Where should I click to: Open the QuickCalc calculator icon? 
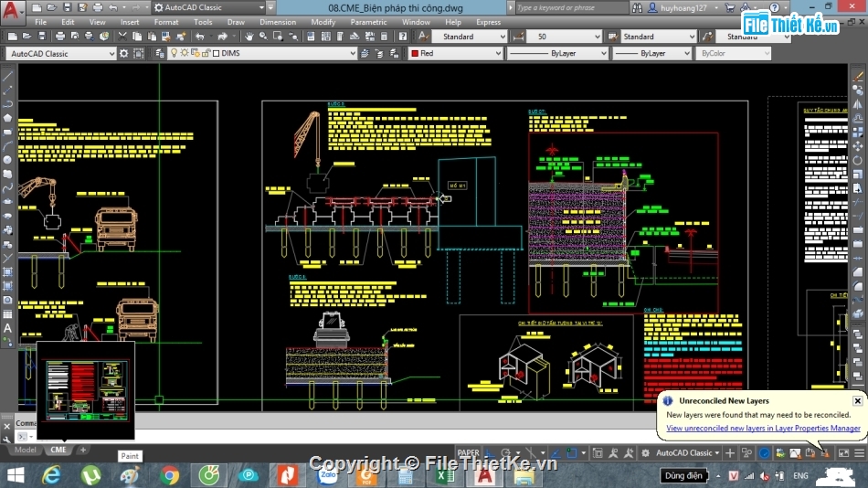(384, 37)
